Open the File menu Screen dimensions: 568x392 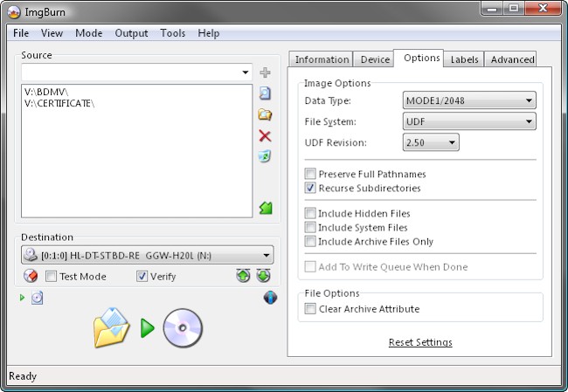(x=21, y=33)
